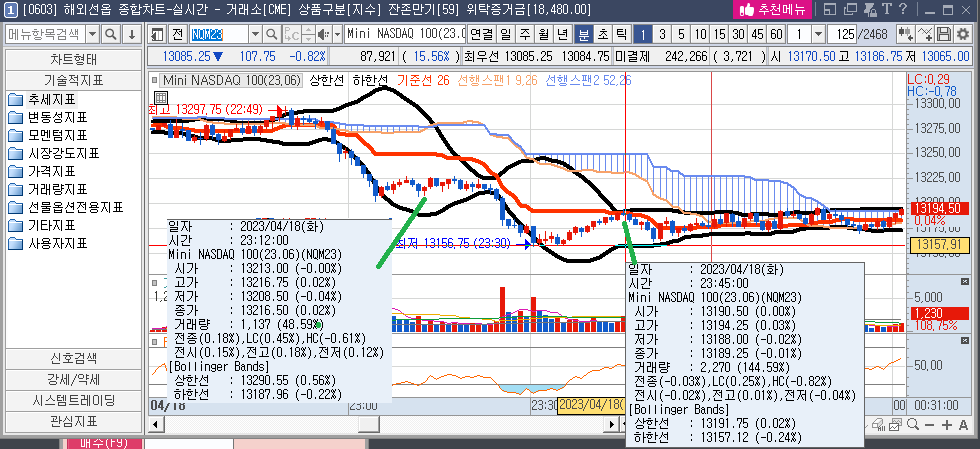Click the window layout icon in title bar
Viewport: 980px width, 449px height.
829,9
